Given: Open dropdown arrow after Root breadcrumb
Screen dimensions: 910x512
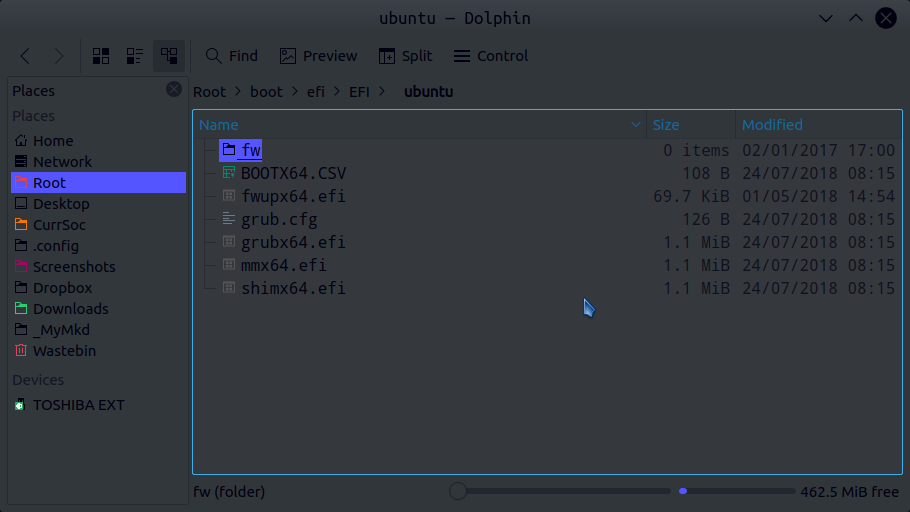Looking at the screenshot, I should click(x=238, y=92).
